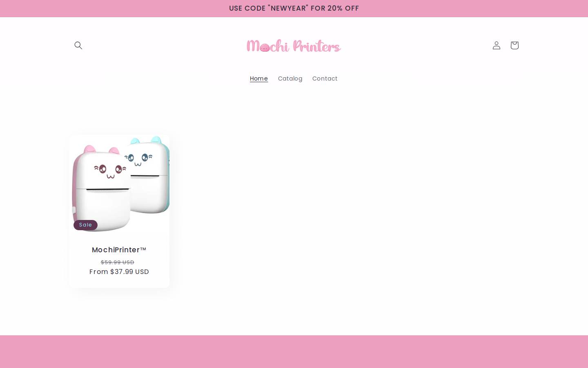Open the search magnifier icon
Image resolution: width=588 pixels, height=368 pixels.
click(x=78, y=45)
